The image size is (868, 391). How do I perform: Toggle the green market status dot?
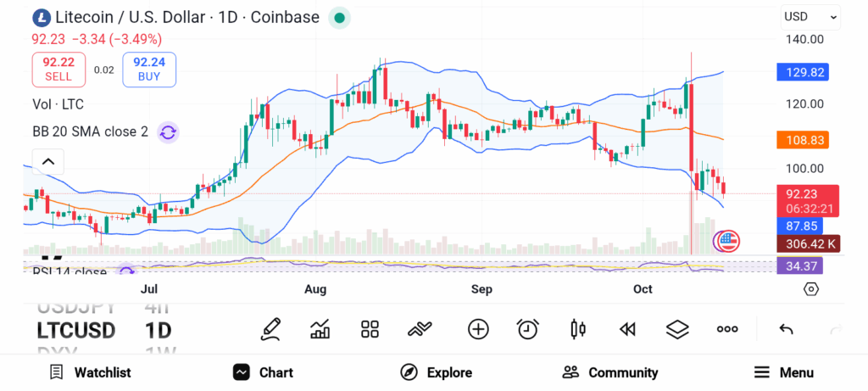pos(339,17)
